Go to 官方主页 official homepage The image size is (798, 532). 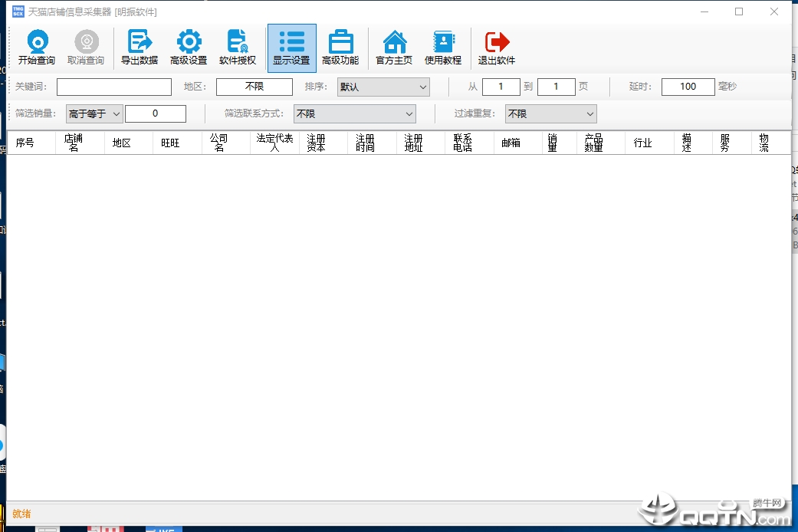tap(394, 48)
